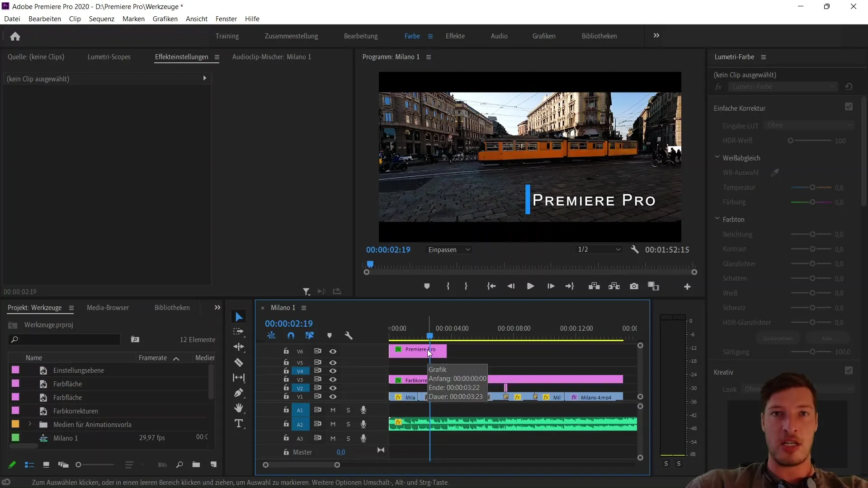Image resolution: width=868 pixels, height=488 pixels.
Task: Adjust the Sättigung slider
Action: (811, 352)
